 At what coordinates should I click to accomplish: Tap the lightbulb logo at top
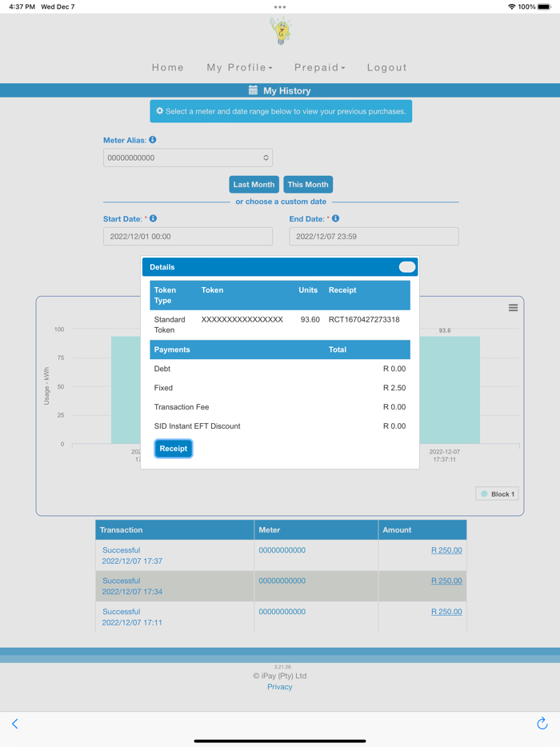pyautogui.click(x=281, y=31)
